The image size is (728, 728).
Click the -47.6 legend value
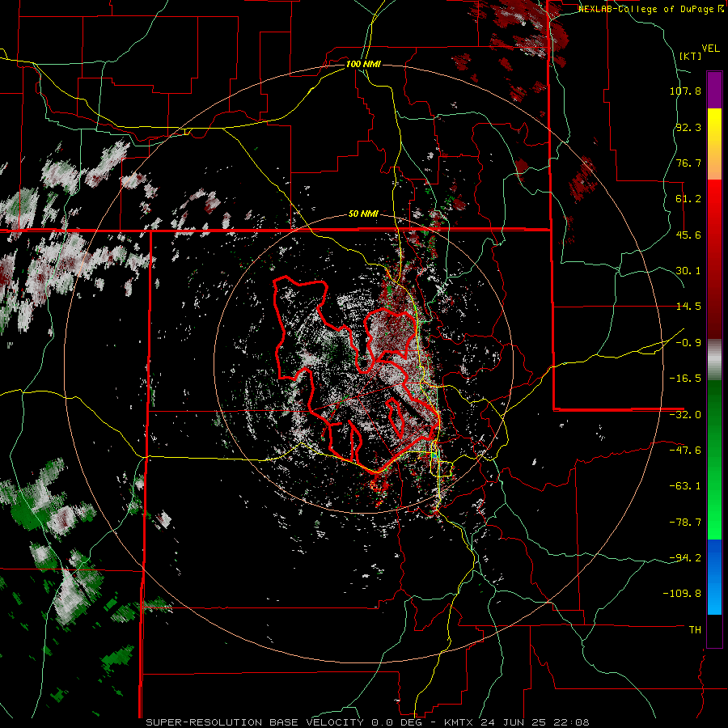click(x=685, y=451)
